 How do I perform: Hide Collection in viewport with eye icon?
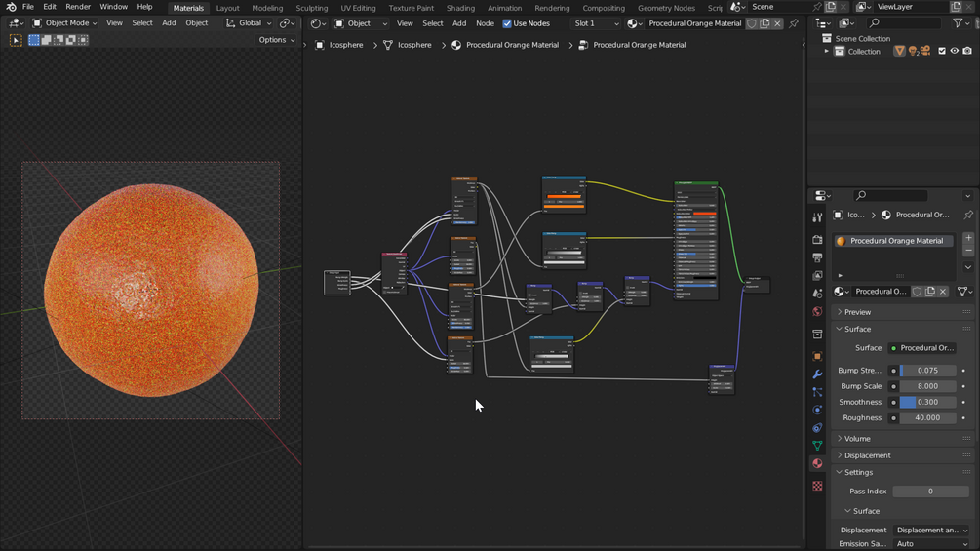[x=955, y=51]
